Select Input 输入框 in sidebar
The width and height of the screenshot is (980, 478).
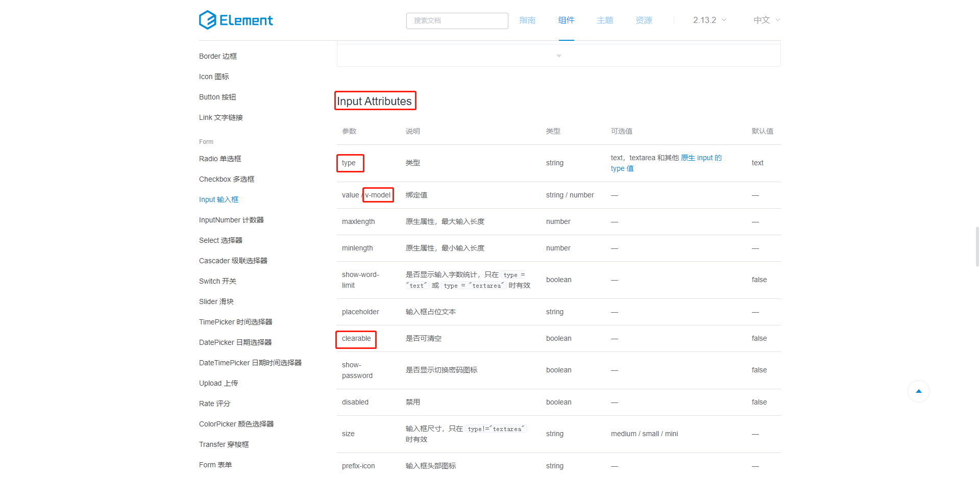pyautogui.click(x=219, y=199)
